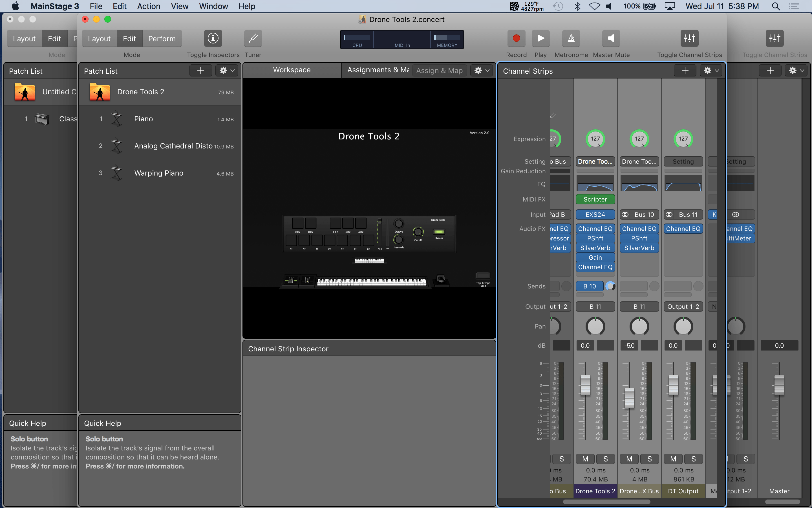The width and height of the screenshot is (812, 508).
Task: Switch to the Assignments & Mappings tab
Action: coord(378,70)
